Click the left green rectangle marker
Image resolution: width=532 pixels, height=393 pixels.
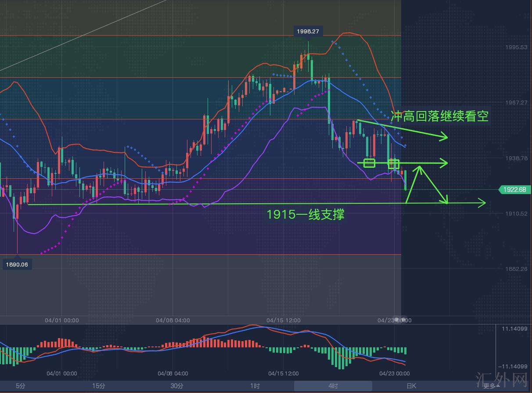click(x=370, y=163)
